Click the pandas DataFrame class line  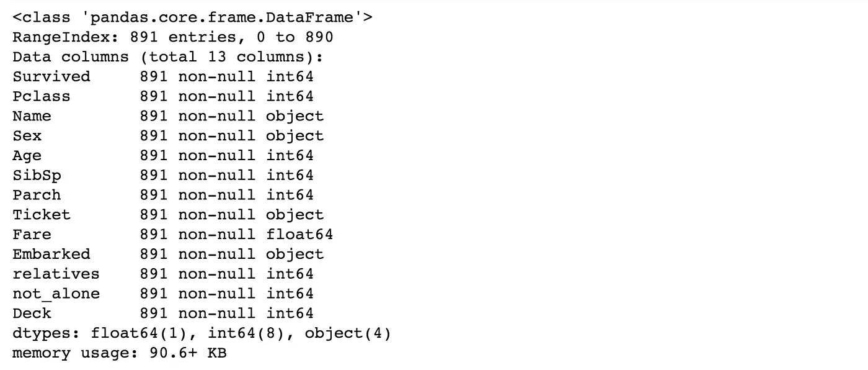tap(193, 17)
